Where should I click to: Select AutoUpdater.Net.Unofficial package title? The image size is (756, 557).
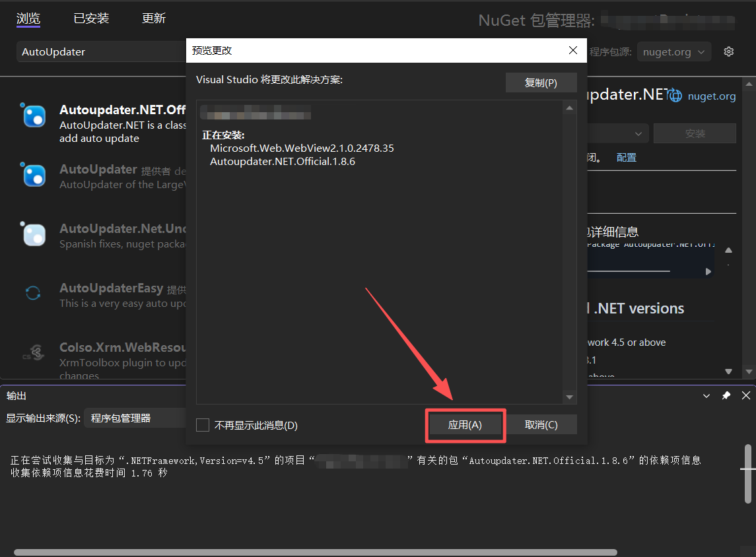point(123,228)
